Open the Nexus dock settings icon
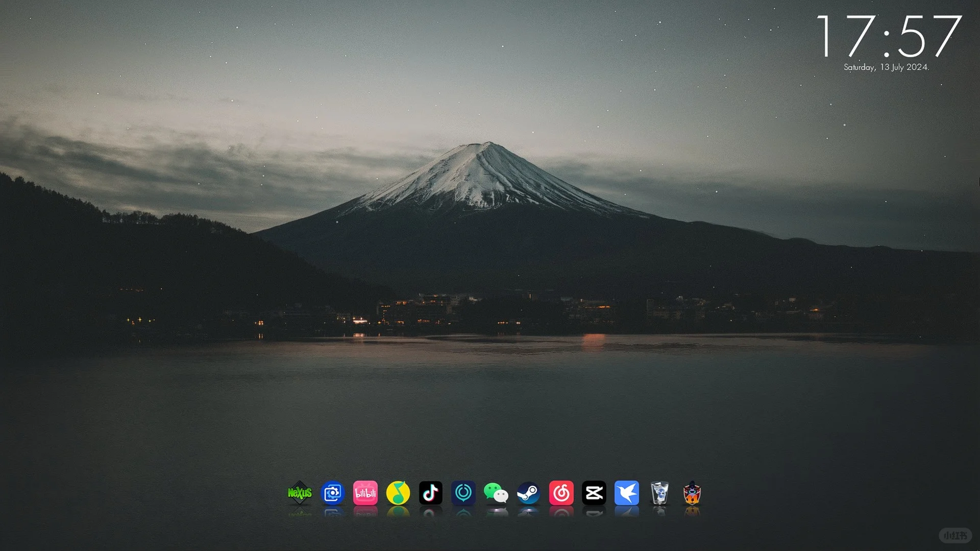980x551 pixels. pyautogui.click(x=300, y=493)
